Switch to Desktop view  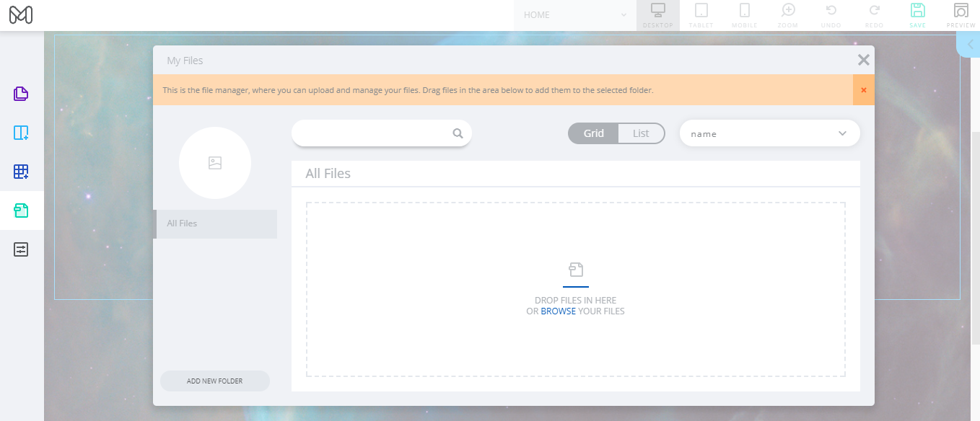pyautogui.click(x=657, y=15)
